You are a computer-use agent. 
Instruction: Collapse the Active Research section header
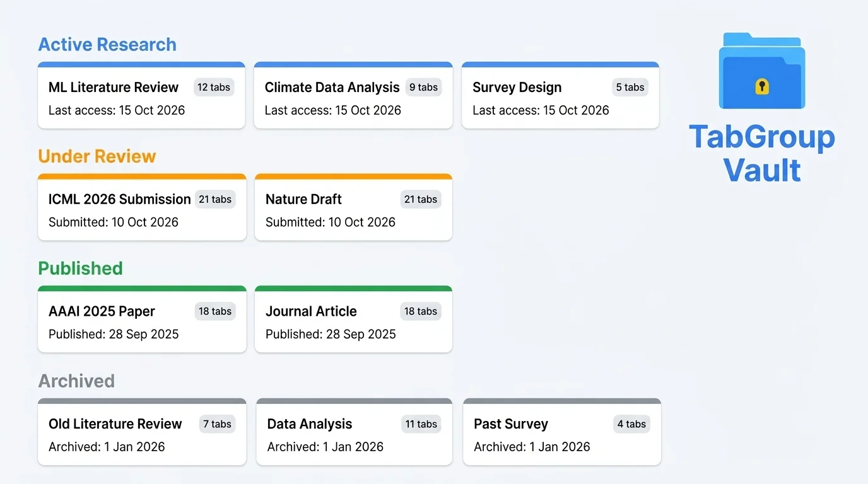pyautogui.click(x=107, y=44)
